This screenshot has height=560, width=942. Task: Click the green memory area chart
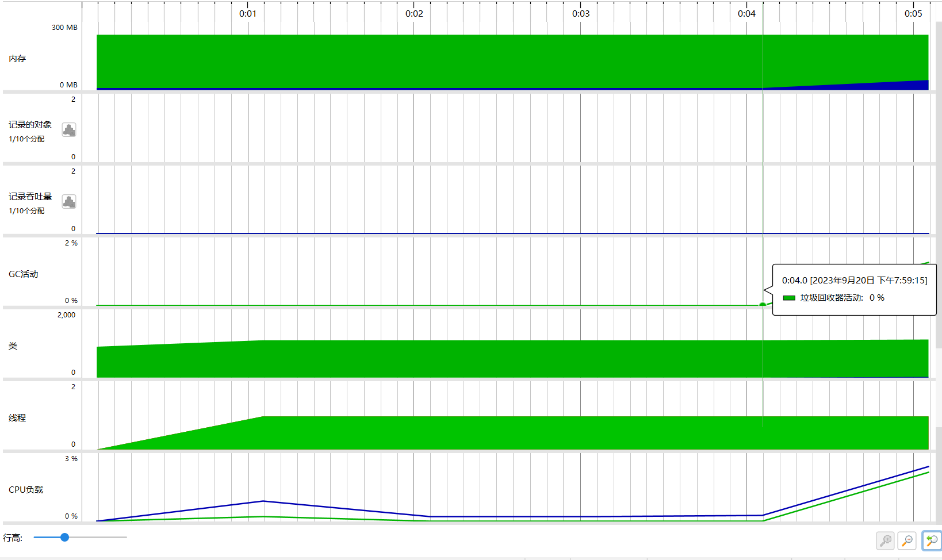pyautogui.click(x=512, y=62)
